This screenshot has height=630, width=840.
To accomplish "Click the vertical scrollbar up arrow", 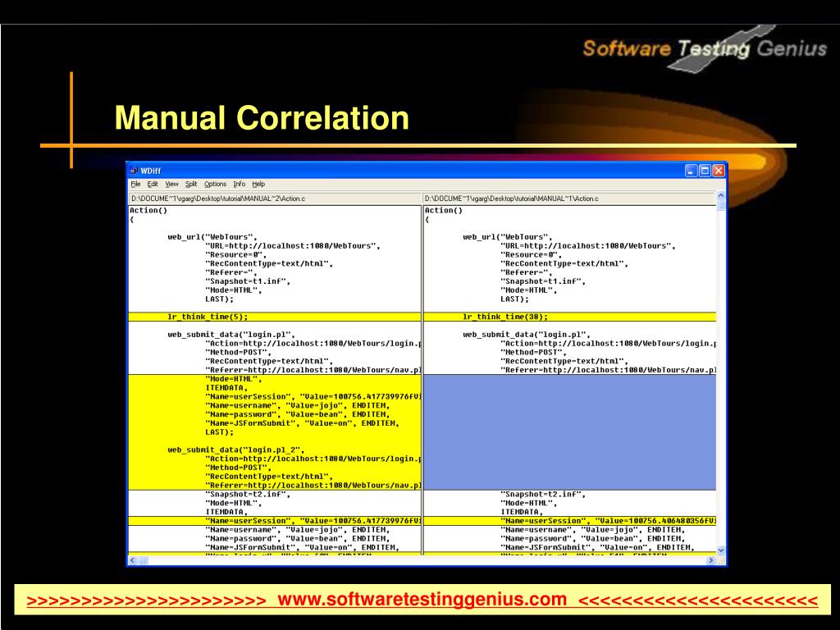I will (x=720, y=196).
